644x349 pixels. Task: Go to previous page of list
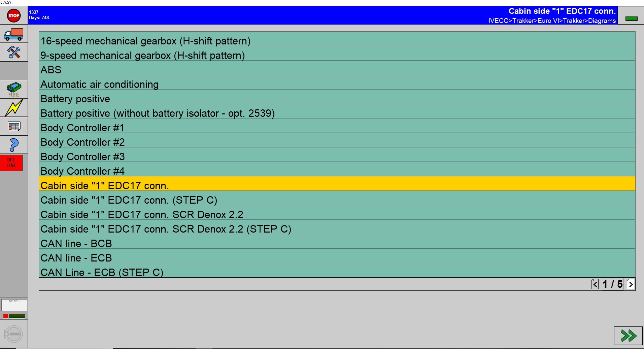pos(595,284)
